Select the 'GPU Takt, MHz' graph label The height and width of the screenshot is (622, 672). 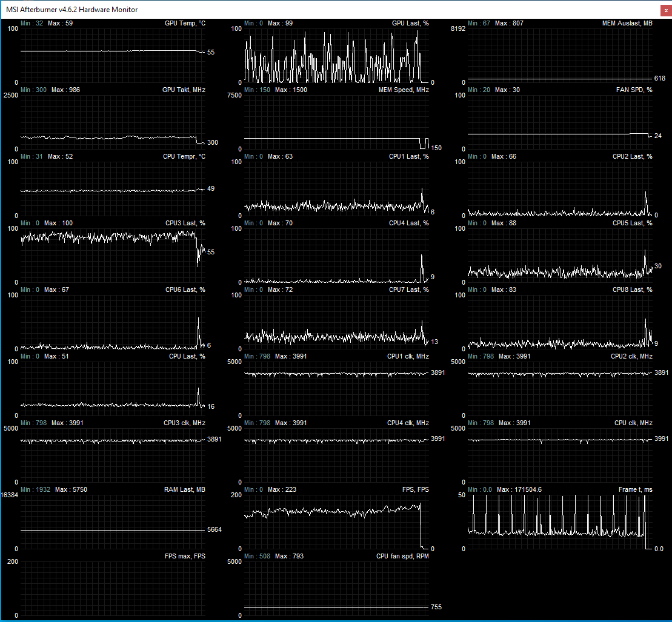184,90
